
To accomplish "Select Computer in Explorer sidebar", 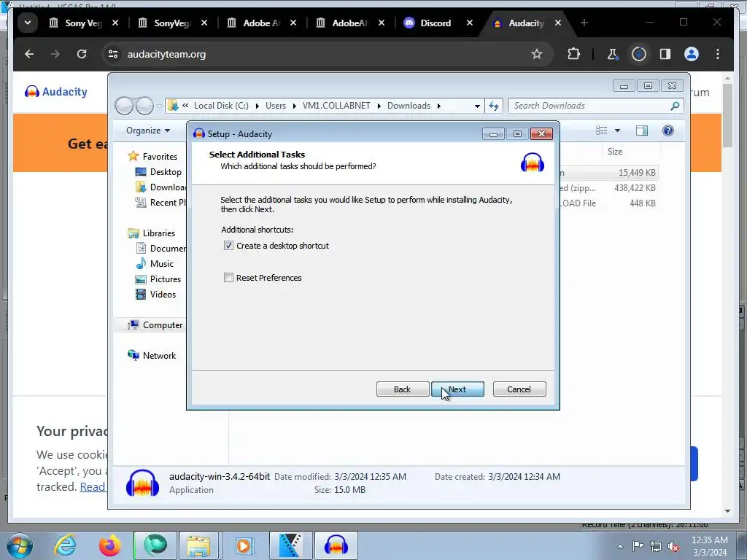I will coord(156,324).
